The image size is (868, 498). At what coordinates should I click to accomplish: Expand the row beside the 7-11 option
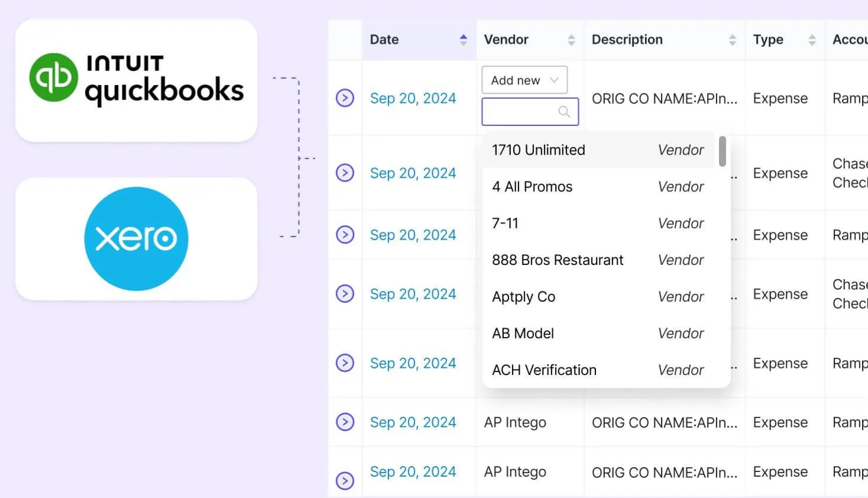[x=345, y=235]
